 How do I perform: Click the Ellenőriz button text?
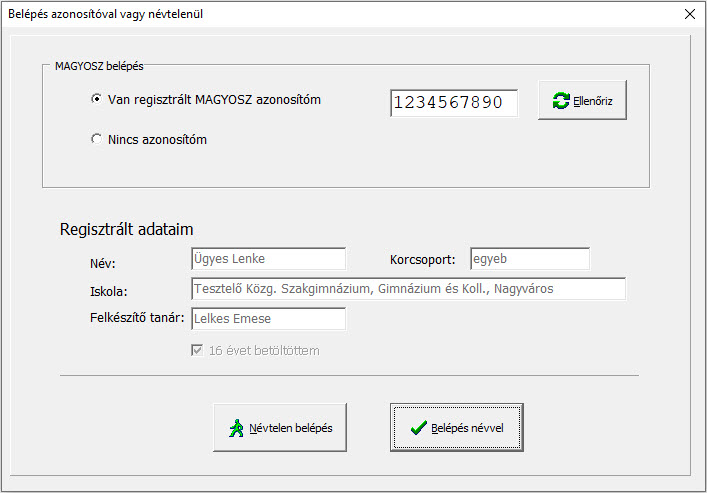tap(592, 101)
